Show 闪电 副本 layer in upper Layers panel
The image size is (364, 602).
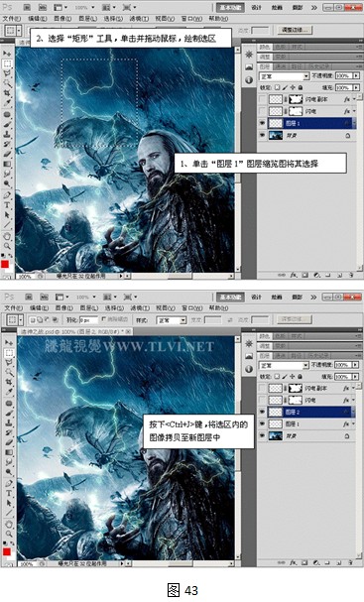pos(263,99)
